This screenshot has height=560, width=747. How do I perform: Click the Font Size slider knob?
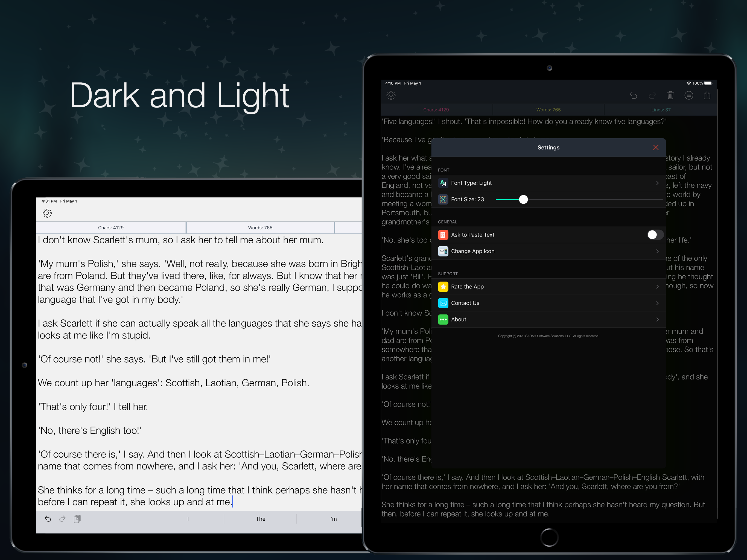coord(523,200)
